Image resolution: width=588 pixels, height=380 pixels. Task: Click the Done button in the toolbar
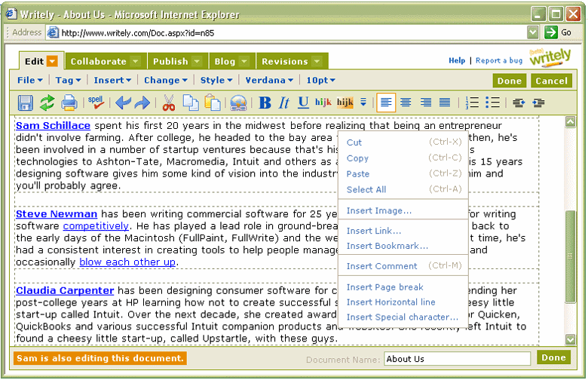(x=510, y=81)
